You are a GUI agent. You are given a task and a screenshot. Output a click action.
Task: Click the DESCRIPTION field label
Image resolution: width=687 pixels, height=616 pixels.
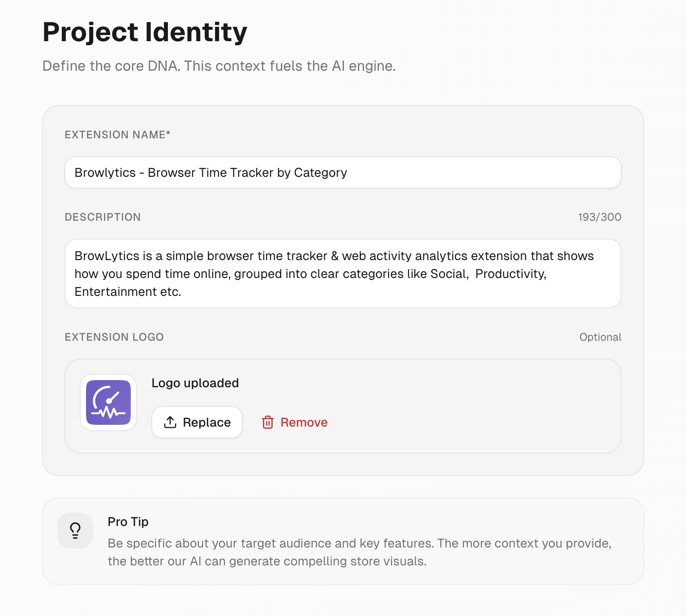[x=103, y=217]
